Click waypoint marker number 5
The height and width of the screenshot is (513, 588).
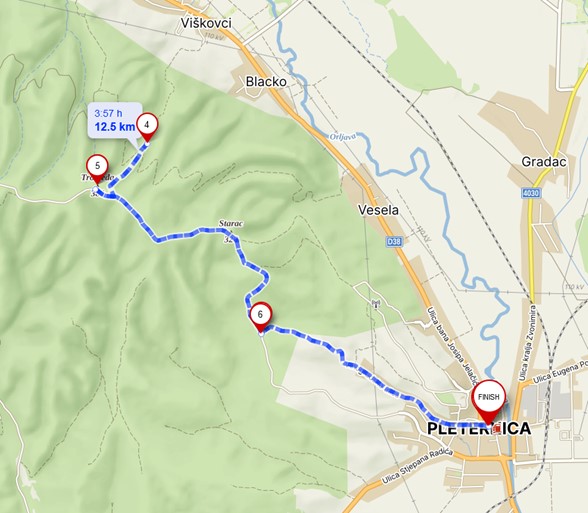click(x=98, y=167)
